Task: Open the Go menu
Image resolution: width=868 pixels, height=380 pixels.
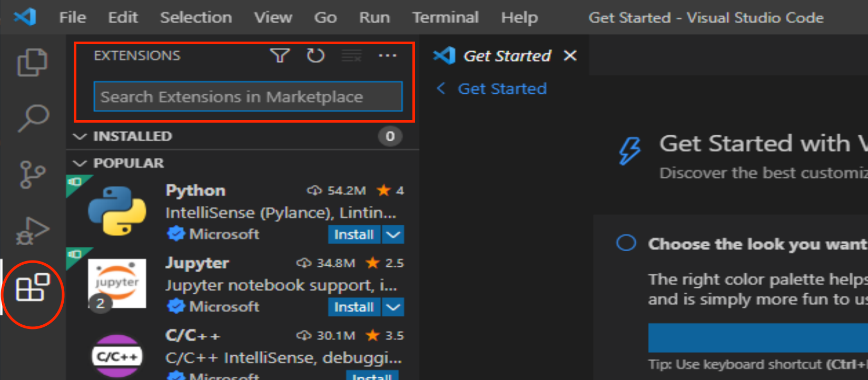Action: [325, 17]
